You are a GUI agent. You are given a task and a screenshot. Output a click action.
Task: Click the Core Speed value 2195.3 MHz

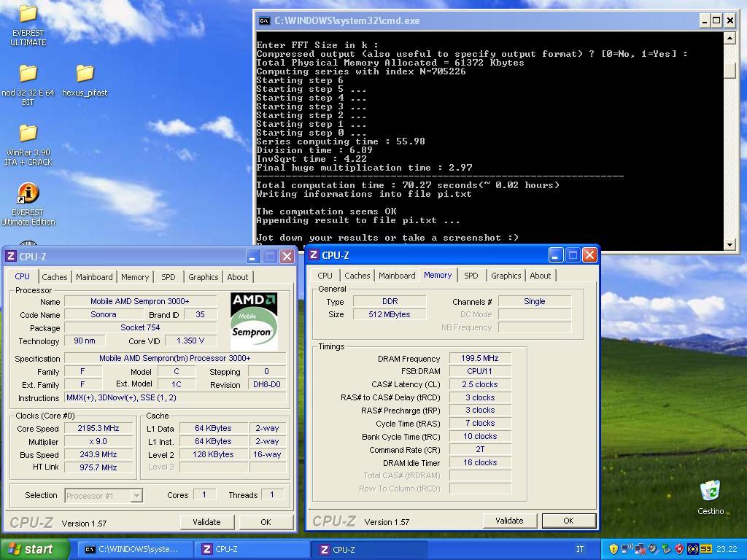[x=98, y=428]
